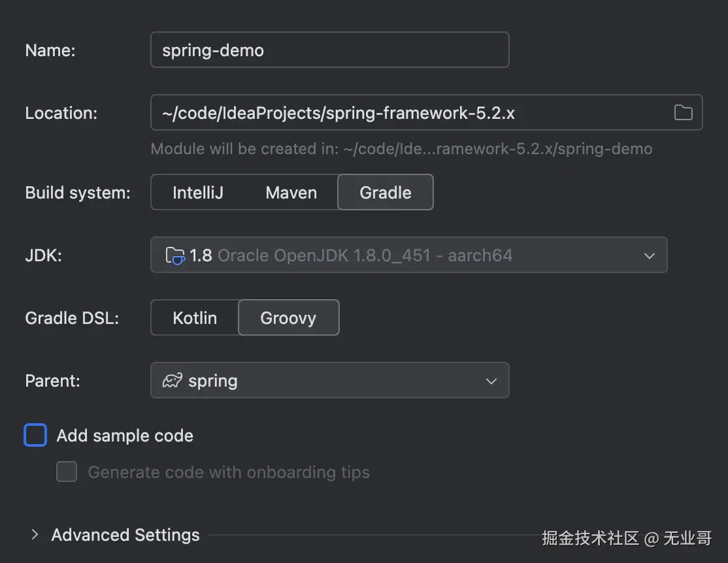Image resolution: width=728 pixels, height=563 pixels.
Task: Click the Add sample code label
Action: pos(125,436)
